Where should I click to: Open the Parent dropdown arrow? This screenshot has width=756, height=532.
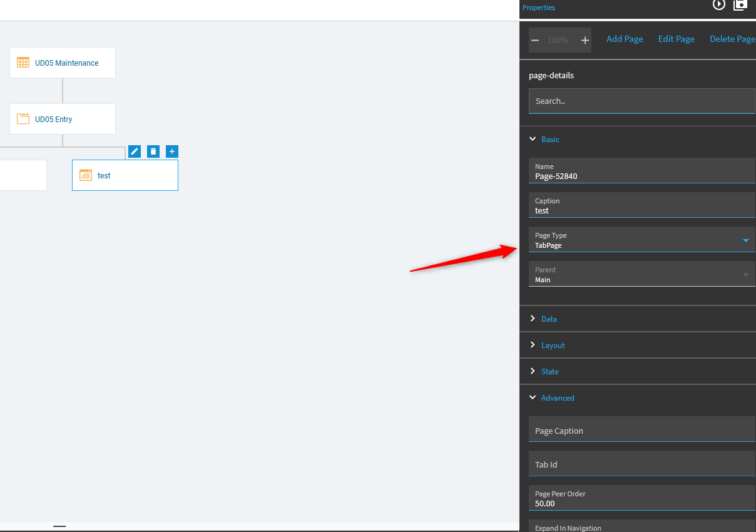pyautogui.click(x=745, y=275)
